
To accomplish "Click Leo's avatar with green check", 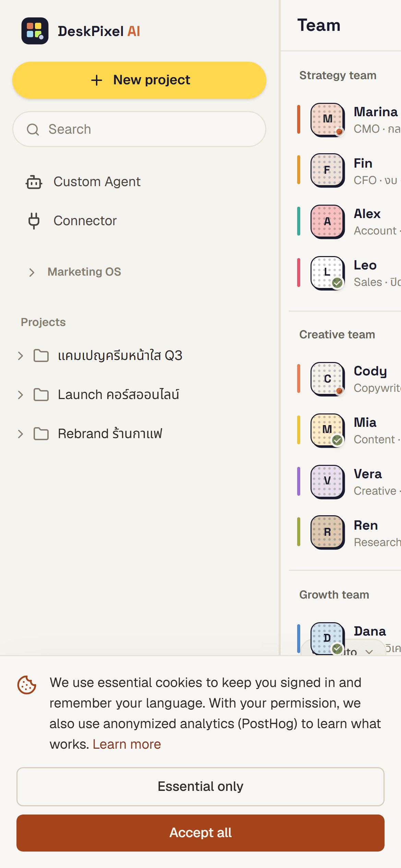I will pos(328,273).
